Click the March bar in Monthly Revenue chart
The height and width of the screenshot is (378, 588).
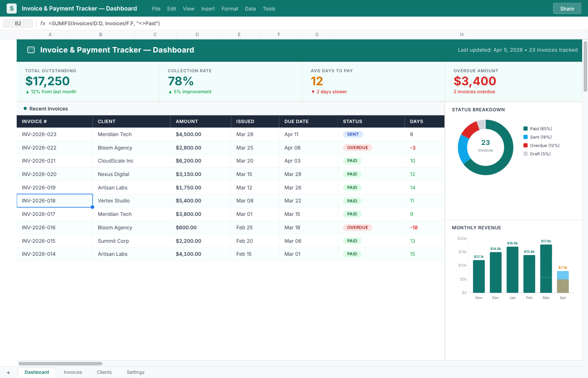pyautogui.click(x=546, y=269)
